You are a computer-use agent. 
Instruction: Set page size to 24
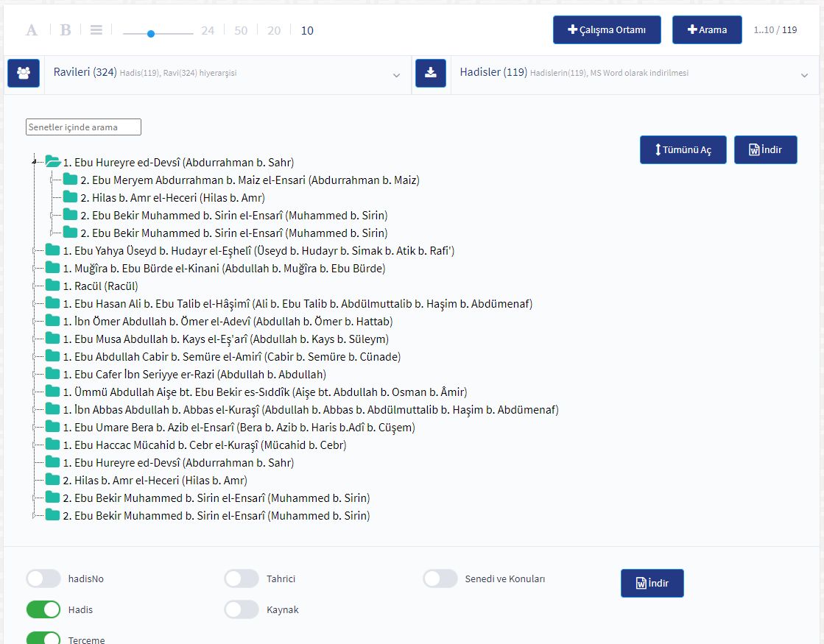208,30
